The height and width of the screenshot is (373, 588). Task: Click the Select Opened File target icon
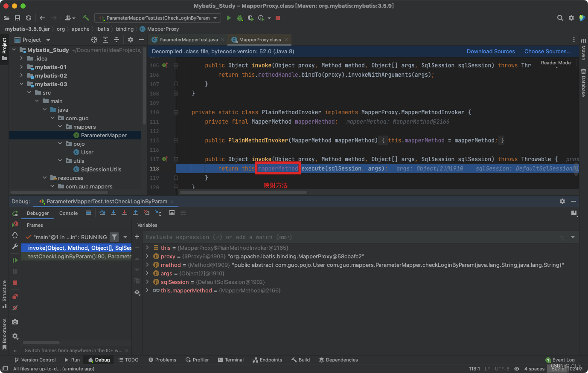coord(94,40)
